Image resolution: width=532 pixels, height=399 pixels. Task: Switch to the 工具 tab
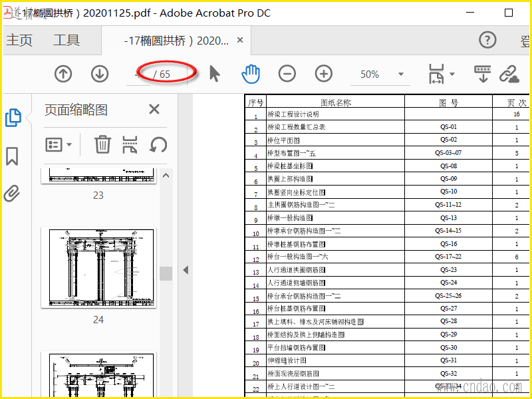click(x=66, y=40)
